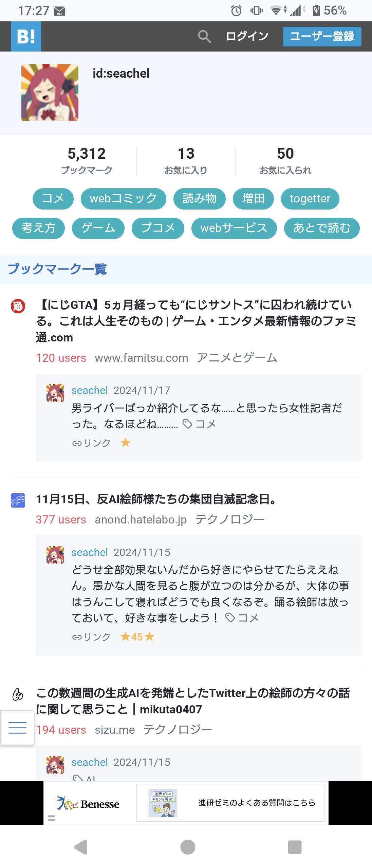The height and width of the screenshot is (868, 372).
Task: Click 377 users bookmark count
Action: click(x=61, y=519)
